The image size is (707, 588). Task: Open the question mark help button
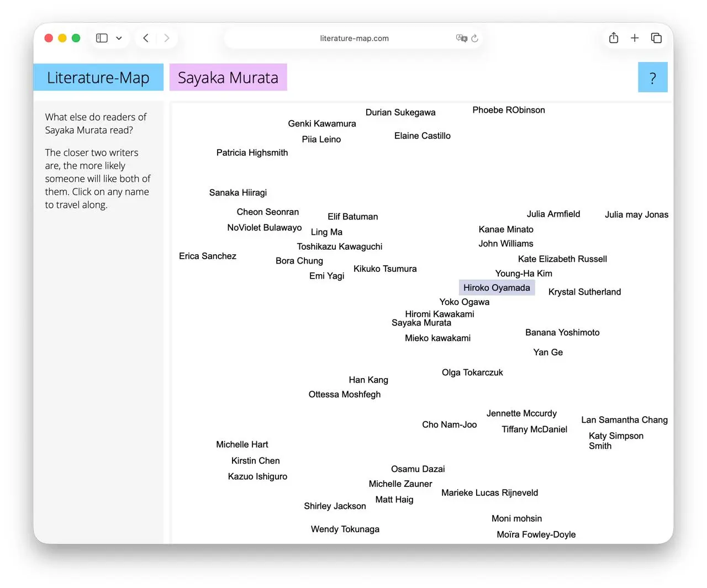653,77
